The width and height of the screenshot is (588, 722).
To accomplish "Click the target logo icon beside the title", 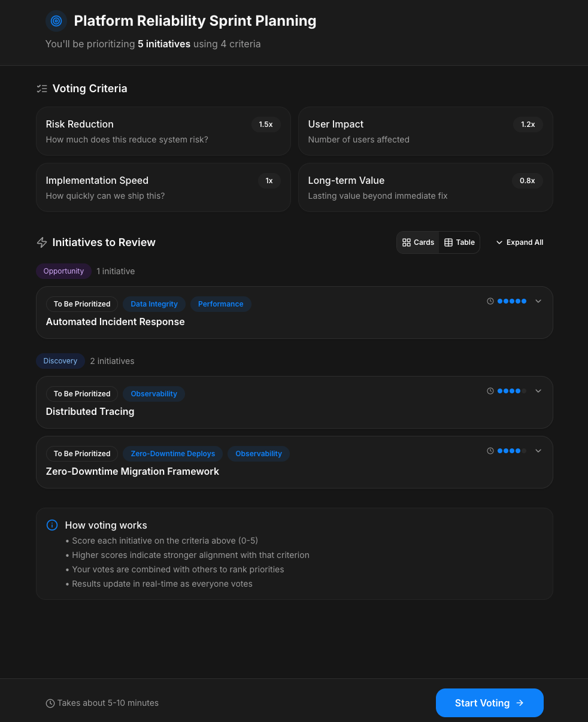I will (56, 21).
